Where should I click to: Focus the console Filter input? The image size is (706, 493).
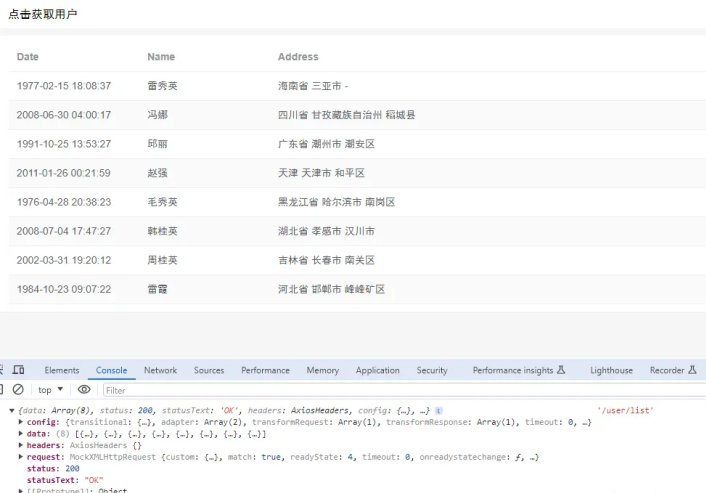coord(404,390)
